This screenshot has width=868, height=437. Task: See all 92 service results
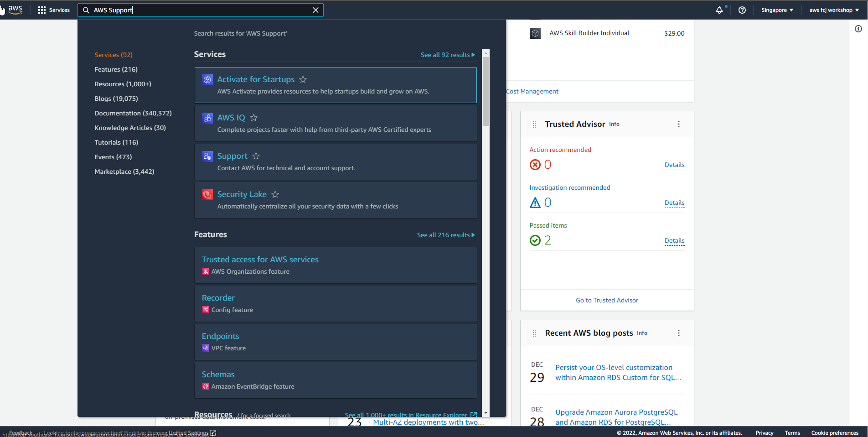click(x=448, y=55)
